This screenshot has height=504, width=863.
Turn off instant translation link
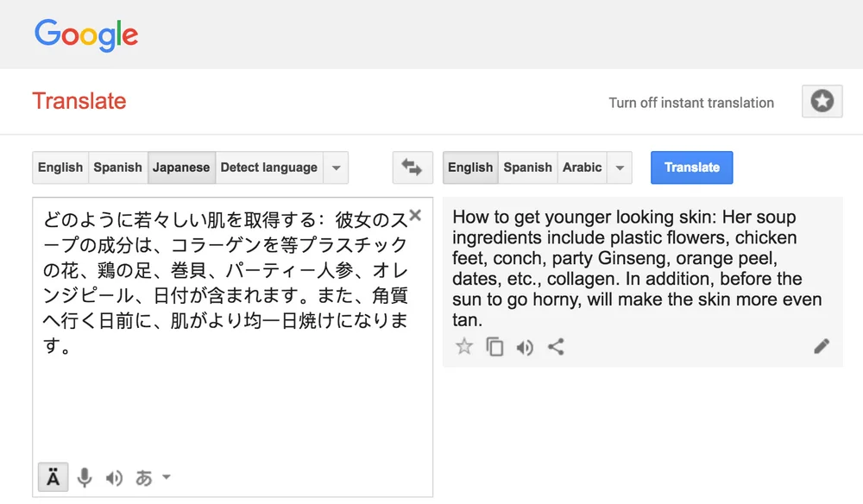(691, 103)
